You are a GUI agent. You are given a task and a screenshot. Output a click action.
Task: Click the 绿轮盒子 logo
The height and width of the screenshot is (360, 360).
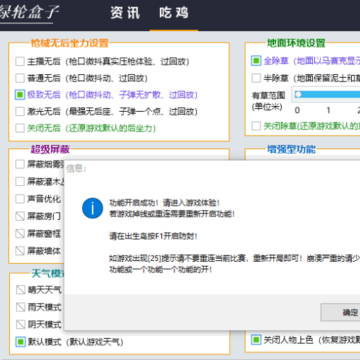tap(29, 13)
